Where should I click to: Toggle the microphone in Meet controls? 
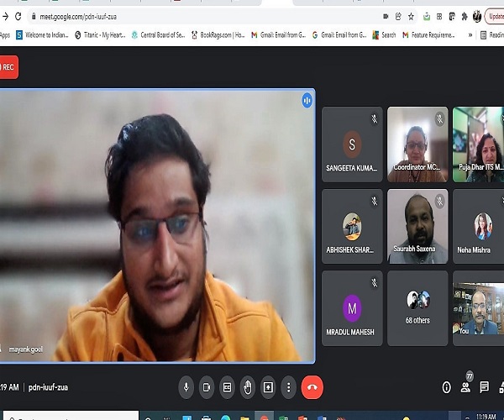(x=186, y=387)
